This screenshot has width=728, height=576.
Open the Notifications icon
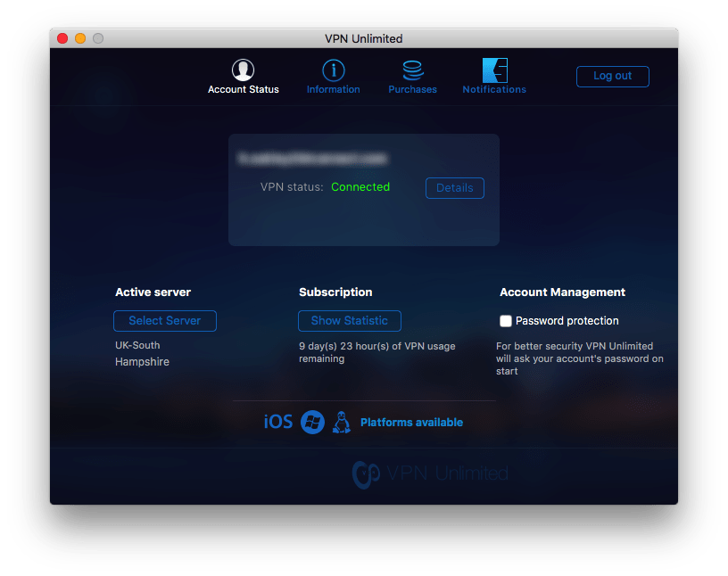click(x=494, y=70)
